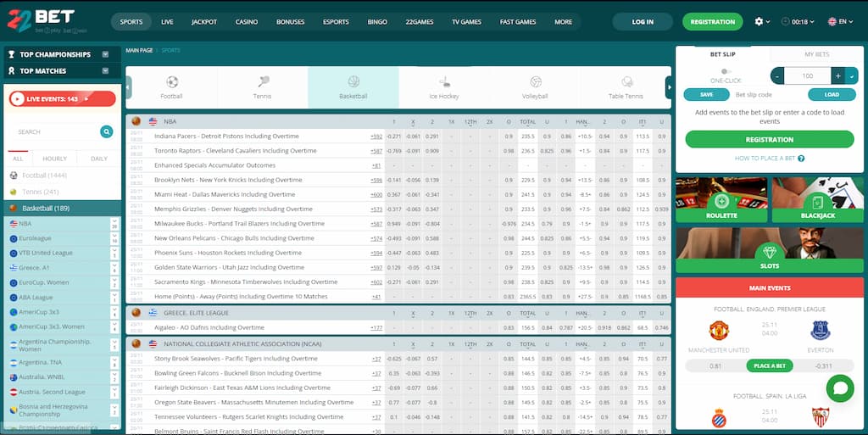The width and height of the screenshot is (868, 435).
Task: Click the Espanyol crest in La Liga event
Action: click(x=719, y=418)
